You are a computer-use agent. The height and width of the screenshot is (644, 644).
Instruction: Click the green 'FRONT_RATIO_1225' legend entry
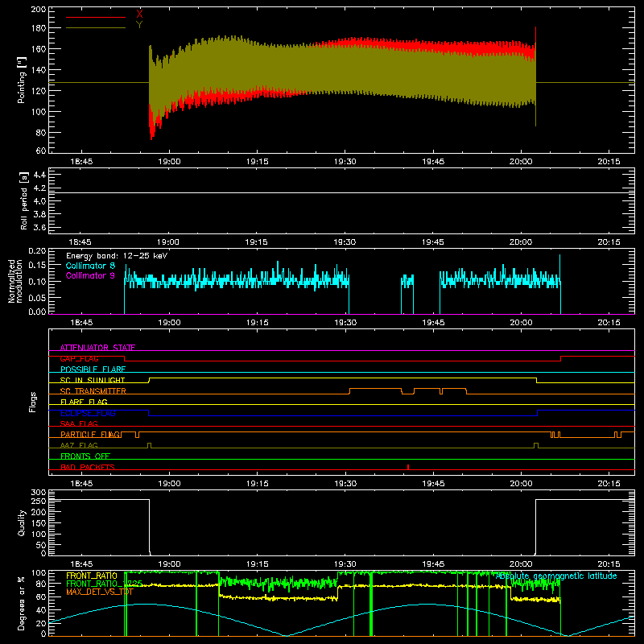[x=105, y=584]
